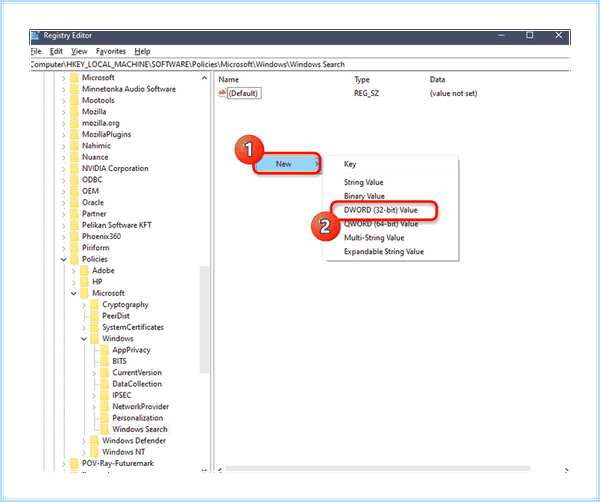
Task: Expand the Windows NT key
Action: click(84, 453)
